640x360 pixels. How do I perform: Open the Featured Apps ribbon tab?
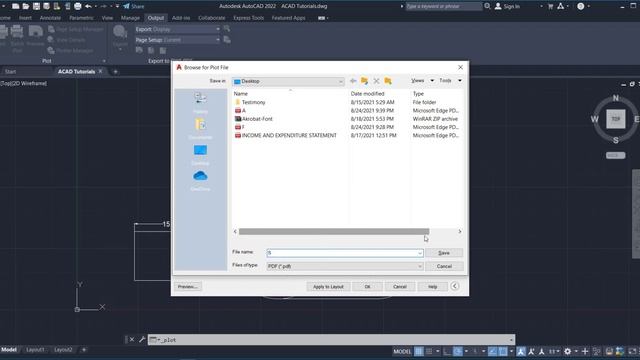click(x=289, y=18)
